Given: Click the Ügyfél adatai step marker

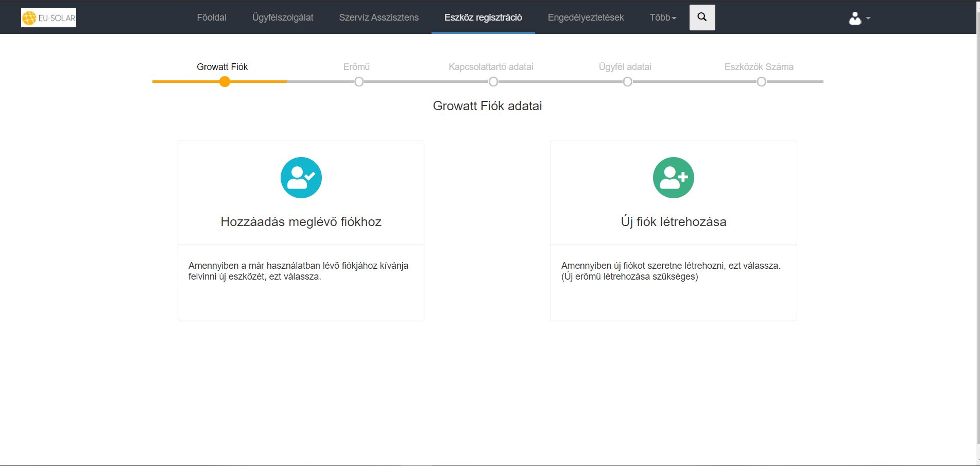Looking at the screenshot, I should tap(627, 82).
